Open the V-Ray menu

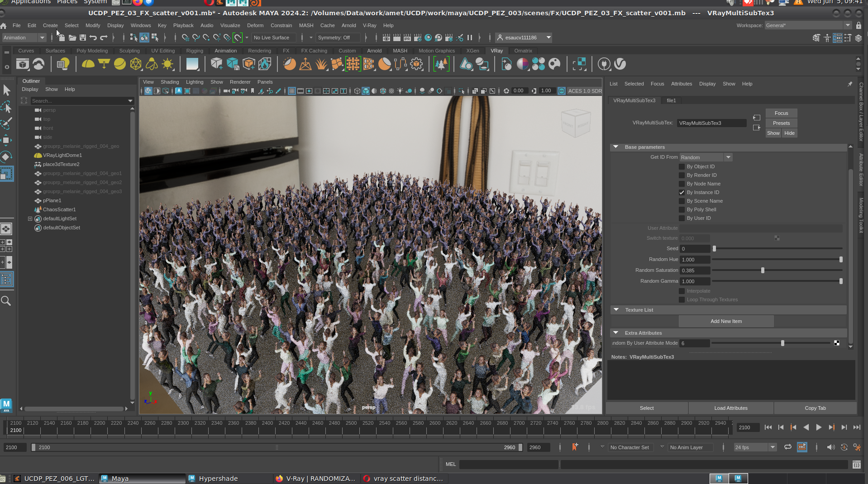click(x=369, y=25)
